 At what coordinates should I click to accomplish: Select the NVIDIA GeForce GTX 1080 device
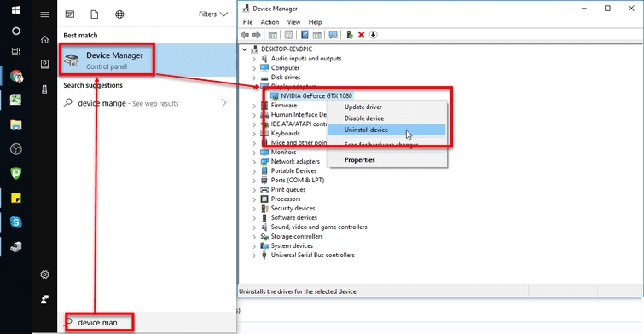pos(316,95)
